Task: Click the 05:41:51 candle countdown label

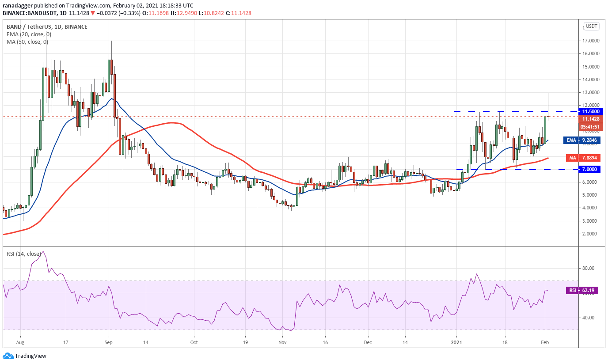Action: pyautogui.click(x=590, y=127)
